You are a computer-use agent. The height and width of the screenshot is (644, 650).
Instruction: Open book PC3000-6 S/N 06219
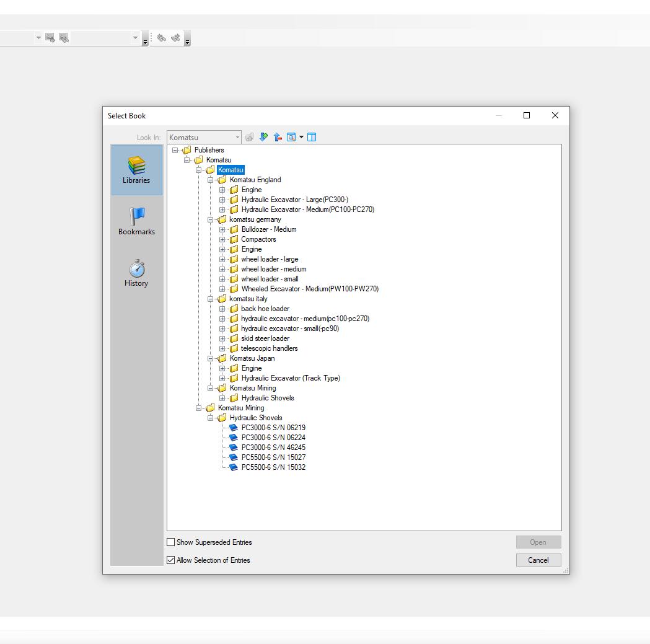[273, 428]
